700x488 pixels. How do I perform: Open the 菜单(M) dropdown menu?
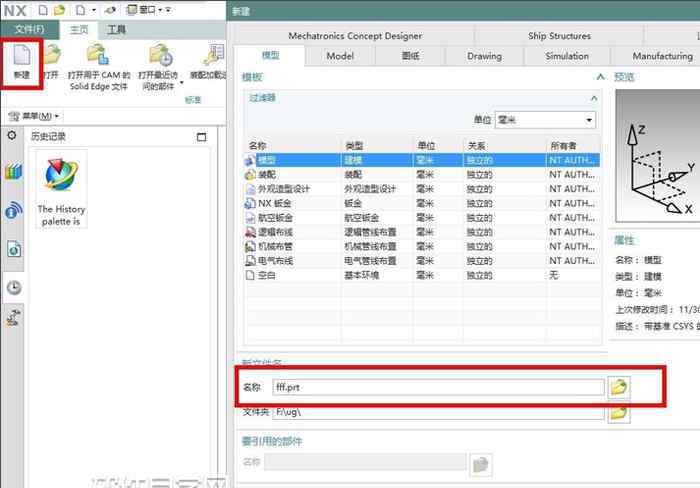[34, 116]
